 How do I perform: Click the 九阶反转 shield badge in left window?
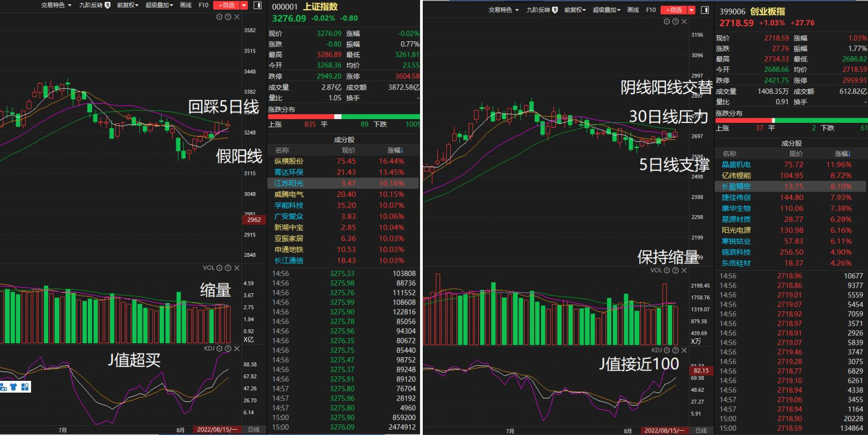coord(108,5)
